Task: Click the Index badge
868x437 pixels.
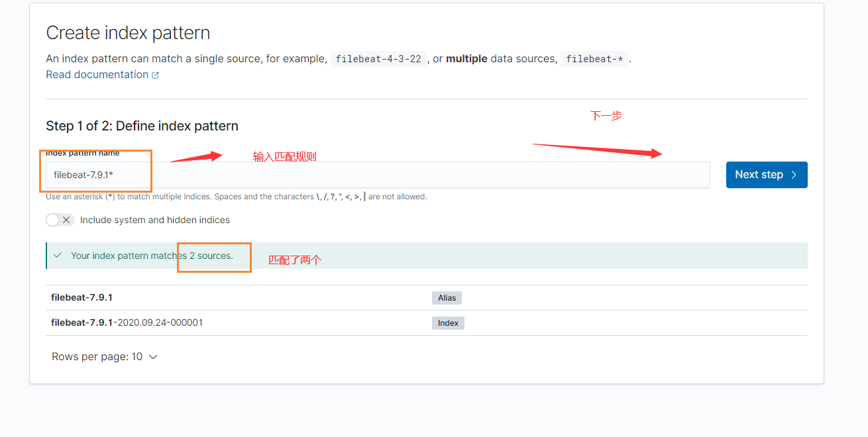Action: click(448, 323)
